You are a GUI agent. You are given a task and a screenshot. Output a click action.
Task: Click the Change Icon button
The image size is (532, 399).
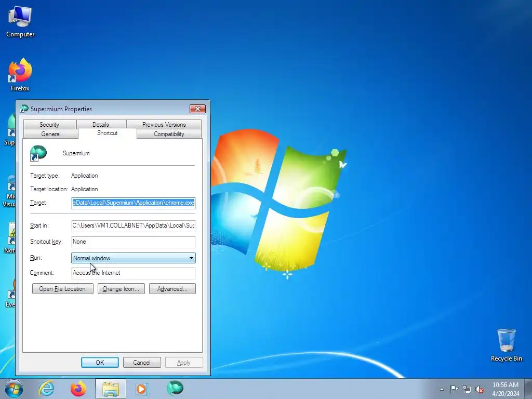(x=121, y=289)
